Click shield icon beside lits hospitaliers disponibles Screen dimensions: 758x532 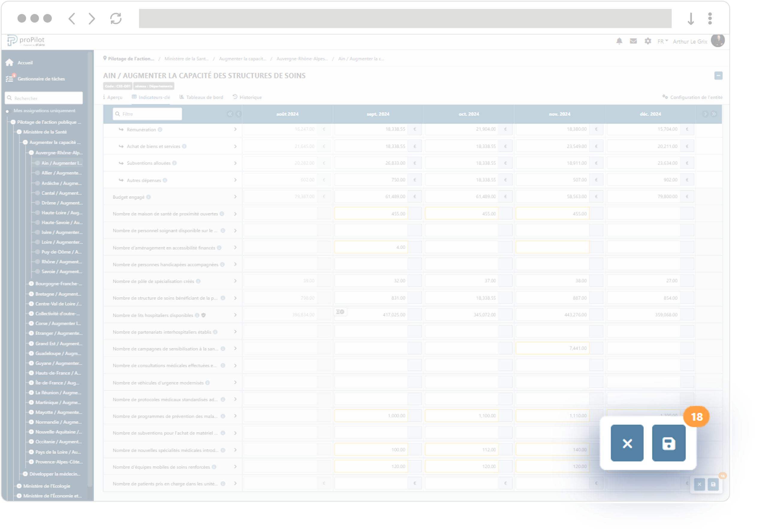[x=204, y=315]
